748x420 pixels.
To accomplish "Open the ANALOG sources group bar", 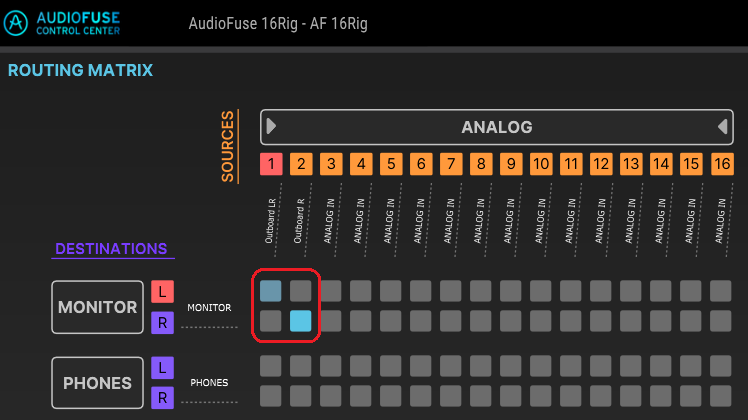I will click(x=497, y=127).
